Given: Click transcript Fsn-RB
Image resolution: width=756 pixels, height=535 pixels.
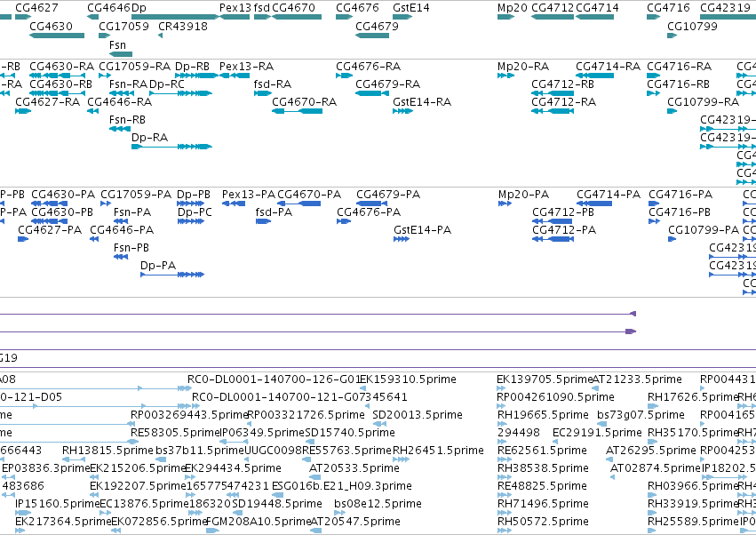Looking at the screenshot, I should pos(127,120).
